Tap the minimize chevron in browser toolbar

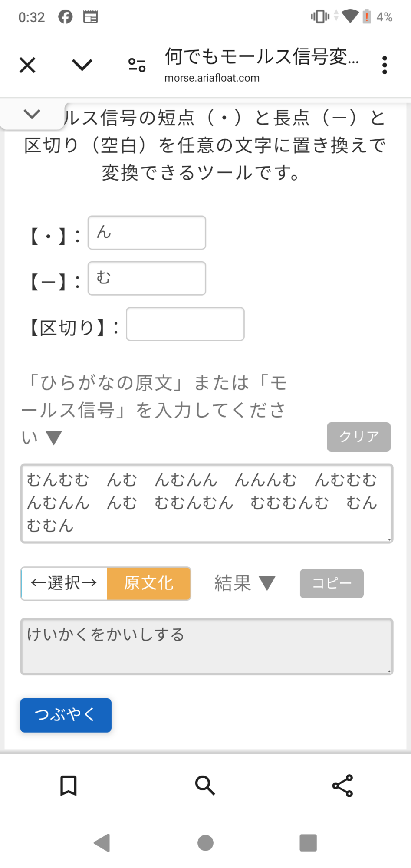pyautogui.click(x=82, y=65)
